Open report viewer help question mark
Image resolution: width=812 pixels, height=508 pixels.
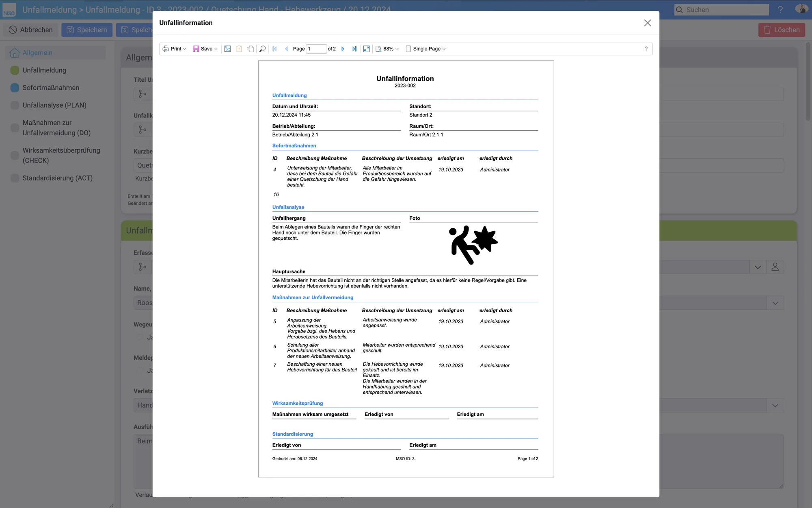point(646,49)
